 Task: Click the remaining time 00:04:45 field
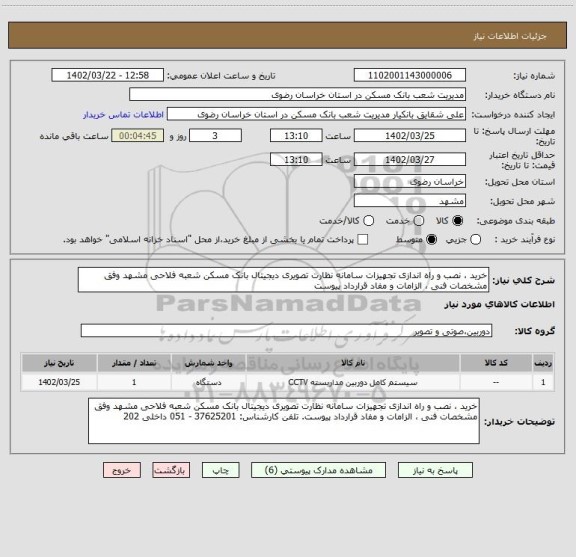click(138, 136)
